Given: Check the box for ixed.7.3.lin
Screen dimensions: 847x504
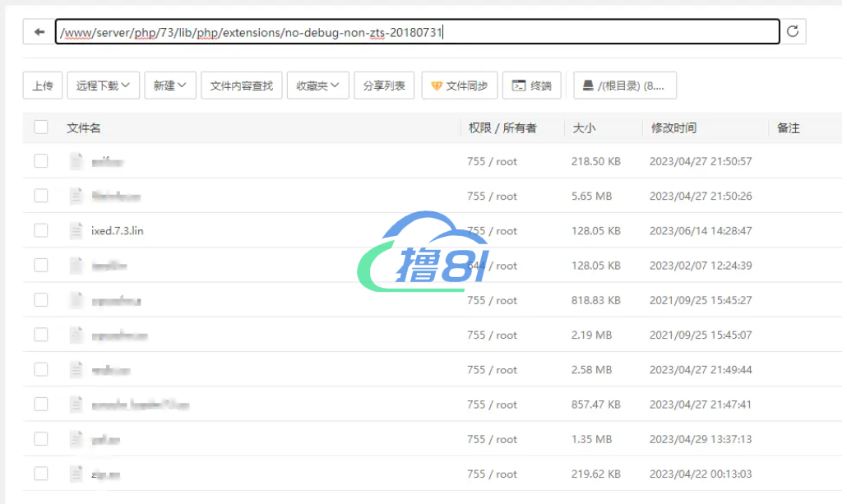Looking at the screenshot, I should (41, 231).
